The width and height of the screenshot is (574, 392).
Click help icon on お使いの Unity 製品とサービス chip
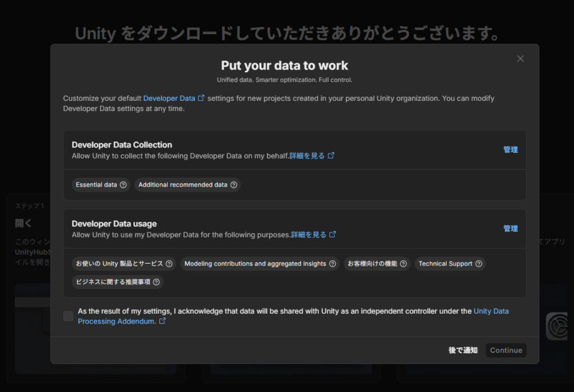169,264
